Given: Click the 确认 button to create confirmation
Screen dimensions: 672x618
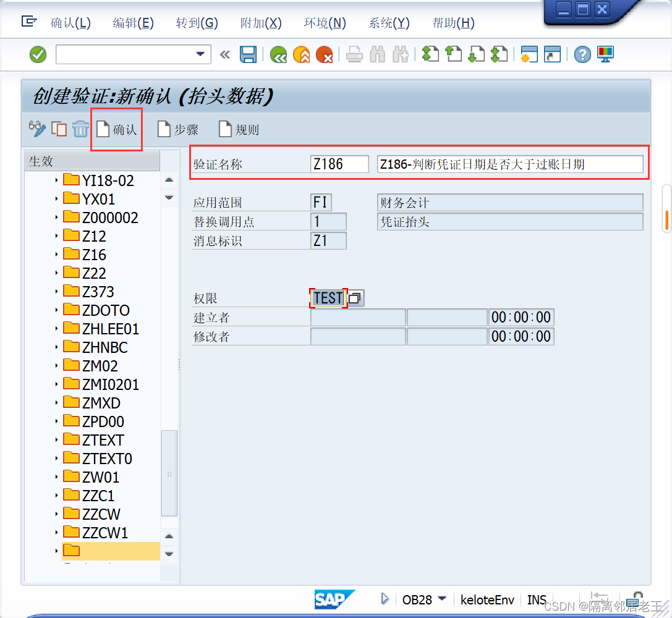Looking at the screenshot, I should 116,129.
